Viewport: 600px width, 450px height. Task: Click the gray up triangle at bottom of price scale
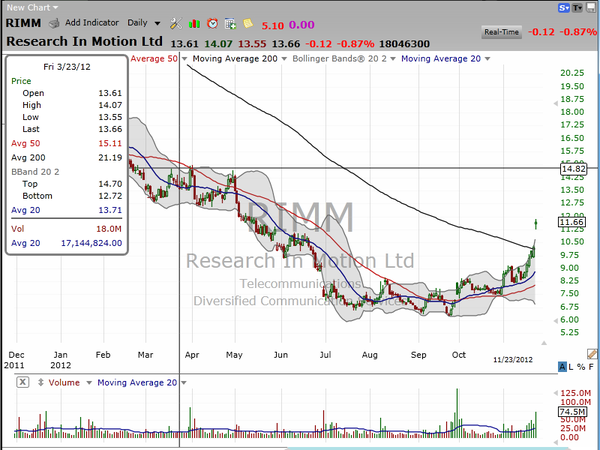(544, 343)
